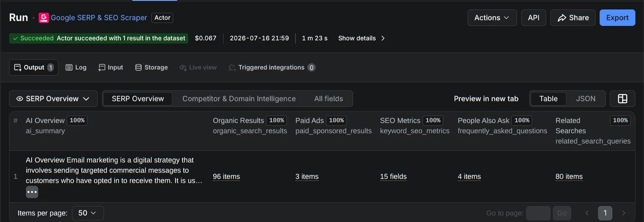
Task: Go to next page arrow
Action: point(623,213)
